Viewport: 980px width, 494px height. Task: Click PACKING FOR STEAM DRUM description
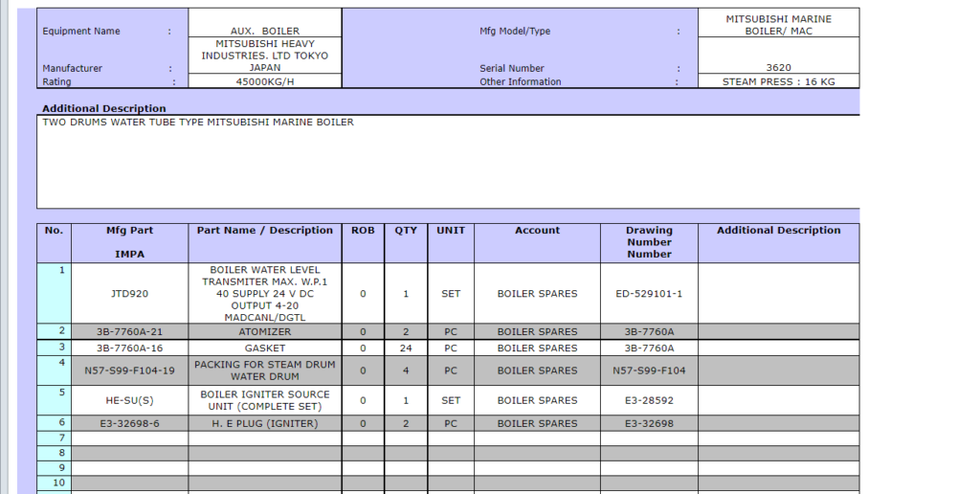(265, 370)
